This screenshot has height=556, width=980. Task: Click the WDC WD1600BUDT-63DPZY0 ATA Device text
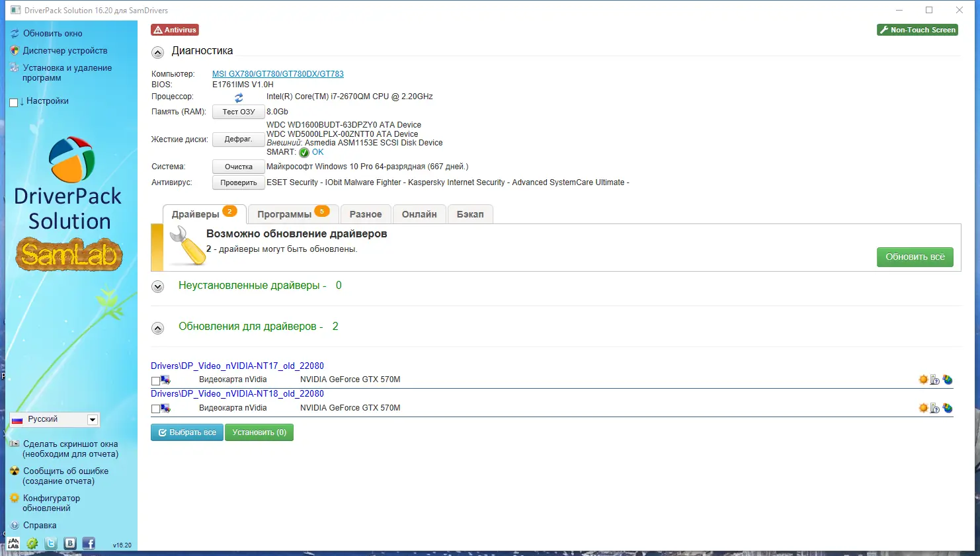pyautogui.click(x=344, y=125)
